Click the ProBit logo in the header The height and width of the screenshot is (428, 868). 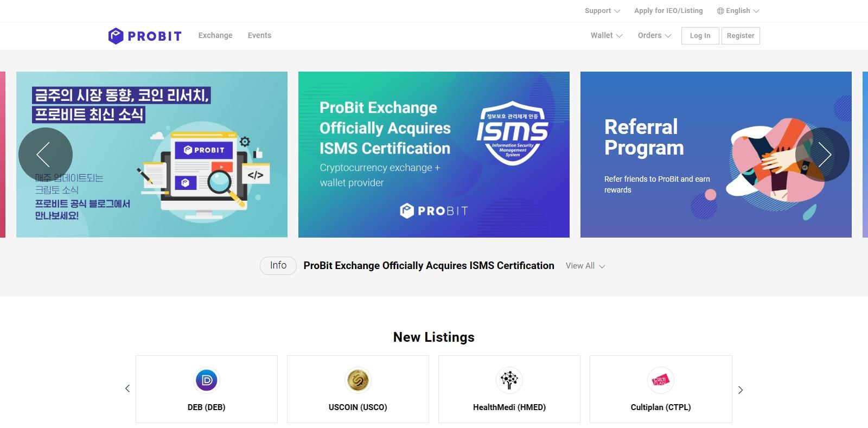point(145,36)
